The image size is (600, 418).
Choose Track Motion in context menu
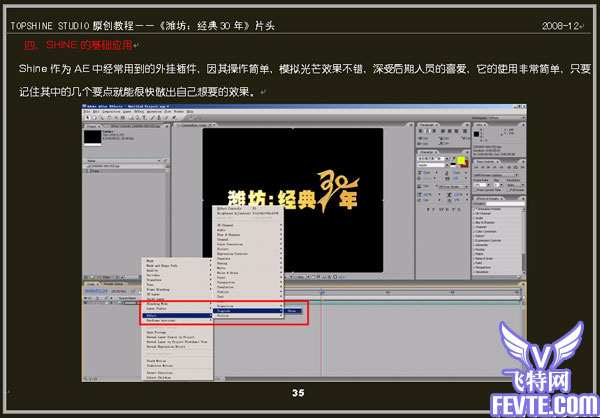pos(176,361)
